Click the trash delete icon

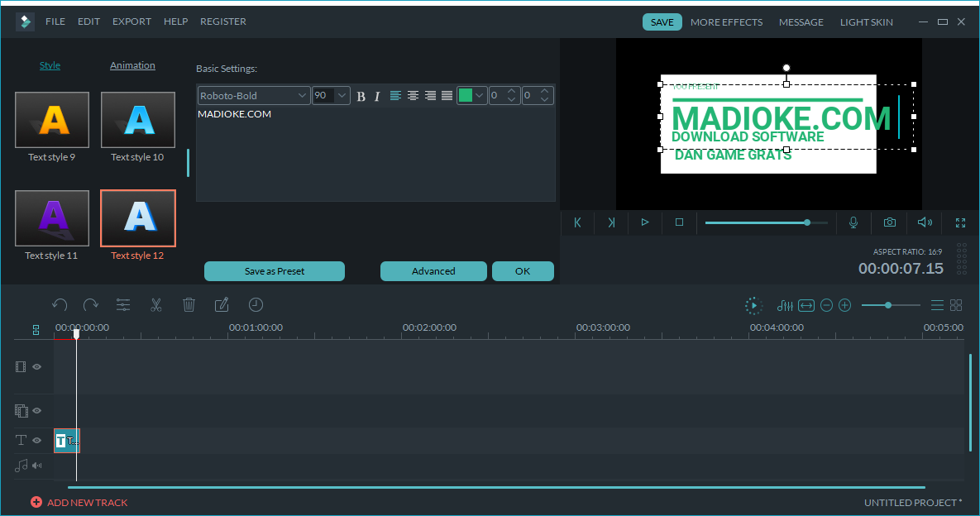(x=189, y=305)
